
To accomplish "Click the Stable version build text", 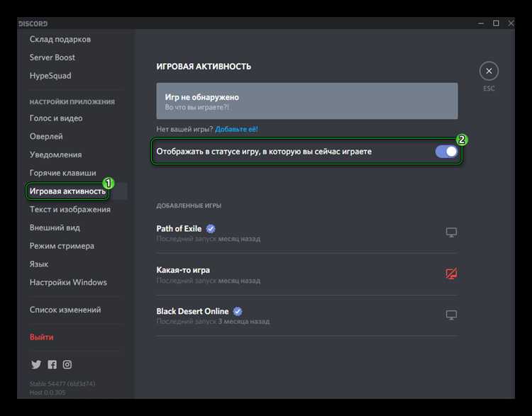I will 62,384.
